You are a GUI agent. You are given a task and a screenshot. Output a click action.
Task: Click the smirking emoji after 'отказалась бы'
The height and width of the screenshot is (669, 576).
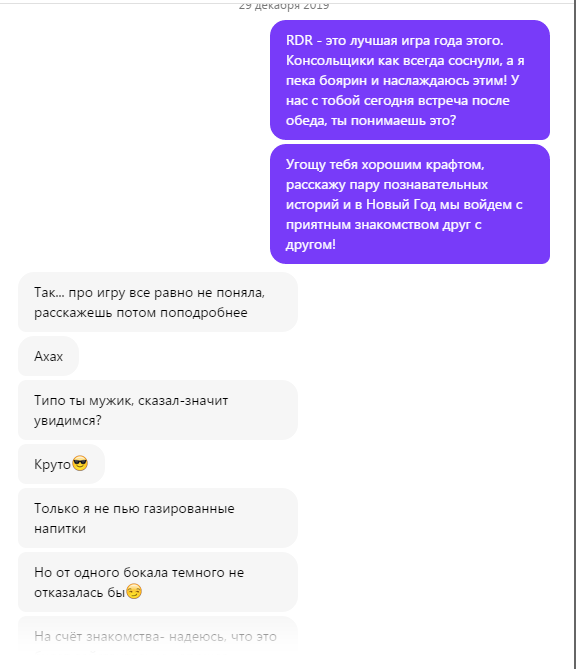coord(134,592)
